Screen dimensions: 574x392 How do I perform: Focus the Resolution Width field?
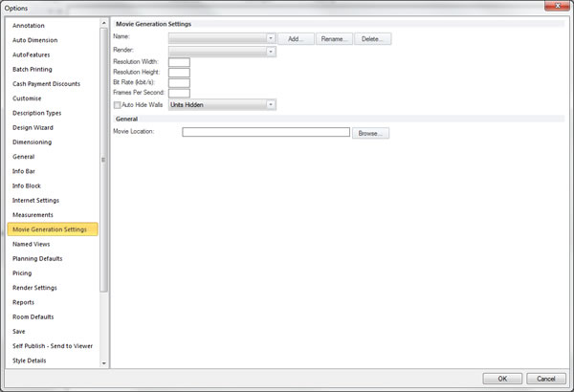click(x=179, y=62)
